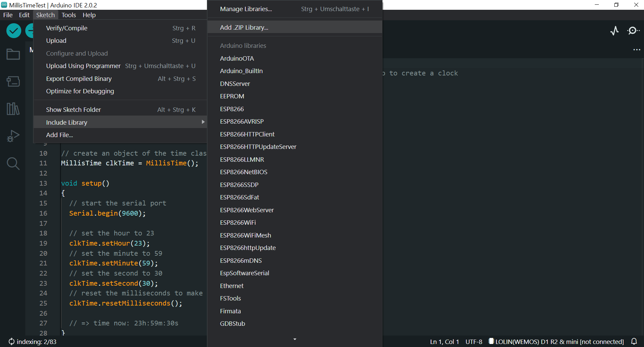Click the scroll-down chevron in the library list
Viewport: 644px width, 347px height.
295,339
